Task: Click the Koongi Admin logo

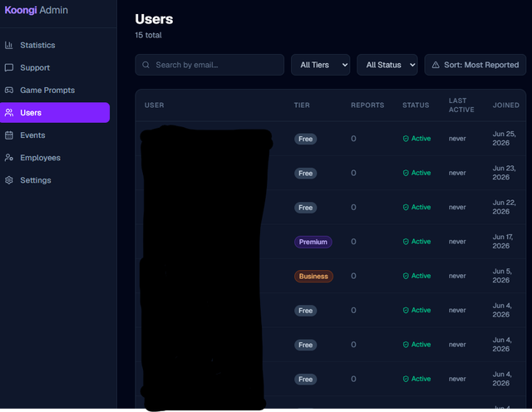Action: pyautogui.click(x=37, y=10)
